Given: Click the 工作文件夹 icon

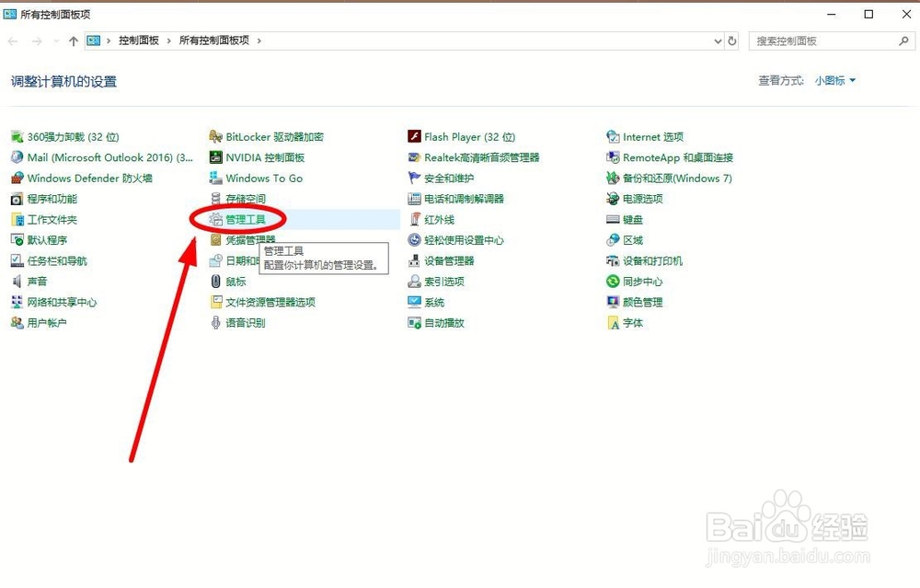Looking at the screenshot, I should click(x=17, y=220).
